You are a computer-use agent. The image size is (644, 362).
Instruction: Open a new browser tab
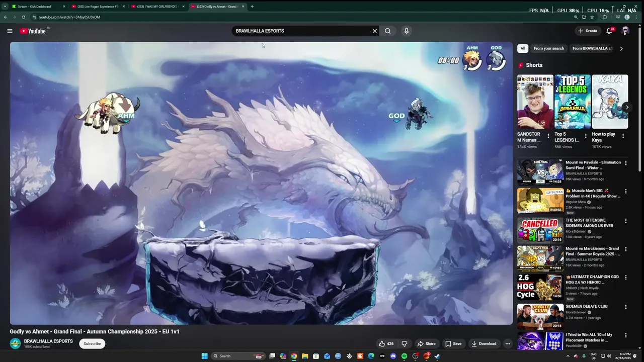click(252, 7)
